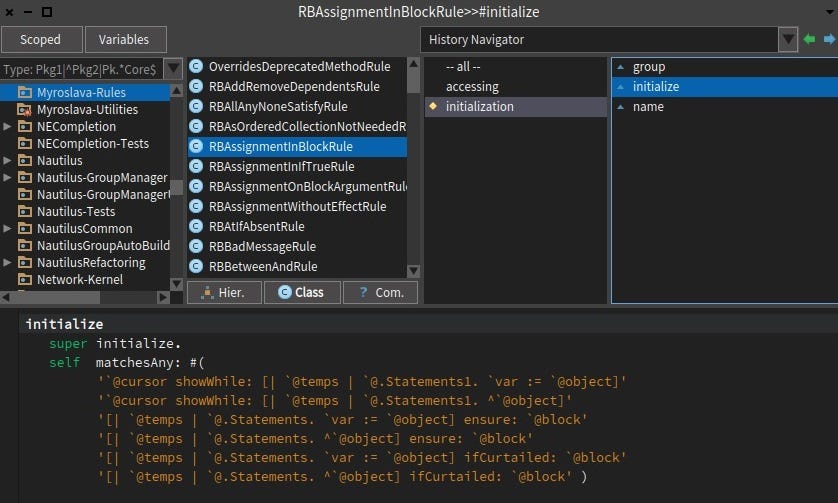The height and width of the screenshot is (503, 838).
Task: Click class icon of RBAddRemoveDependentsRule
Action: pos(196,86)
